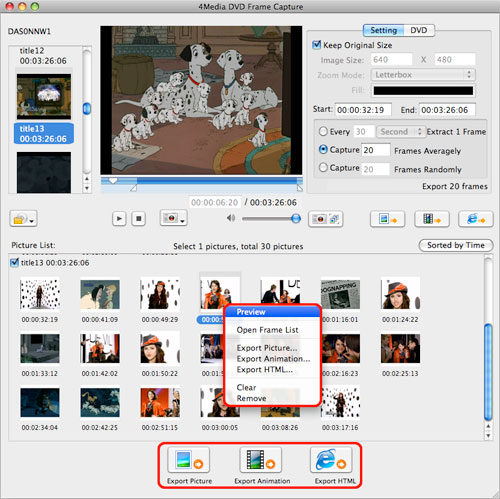Select the Every 30 Second radio button
500x499 pixels.
pyautogui.click(x=323, y=131)
